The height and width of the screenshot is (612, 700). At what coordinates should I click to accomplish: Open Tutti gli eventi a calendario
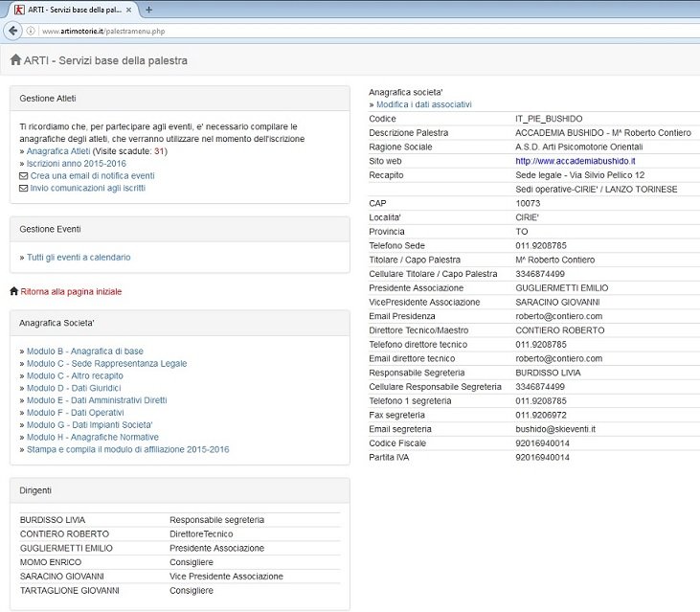coord(79,258)
